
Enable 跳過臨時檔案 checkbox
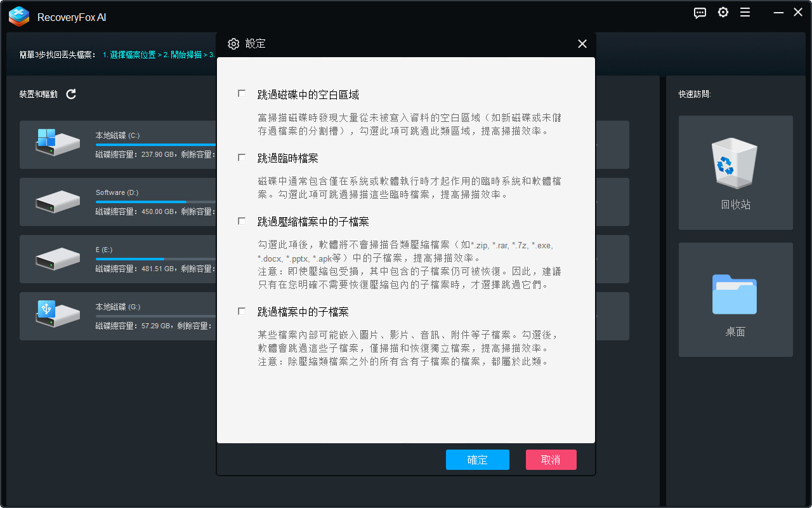click(241, 157)
